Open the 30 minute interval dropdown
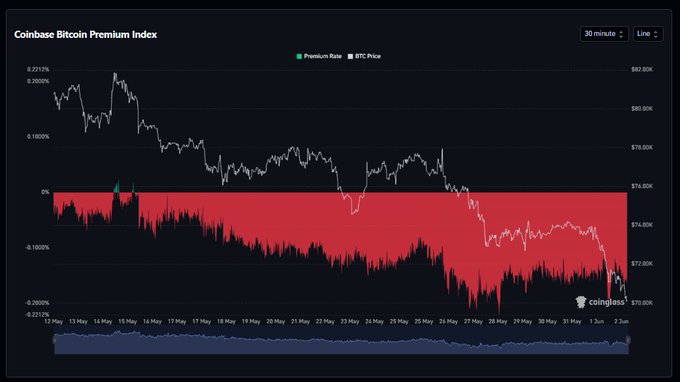680x382 pixels. 604,34
